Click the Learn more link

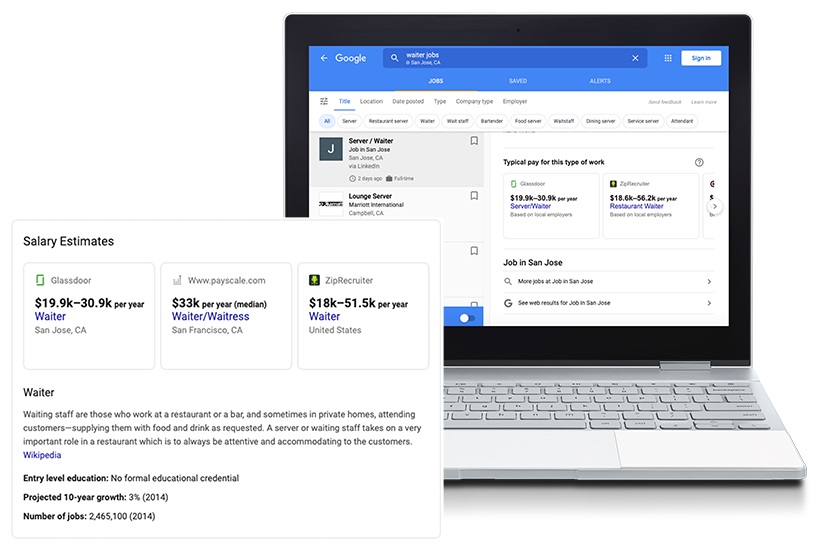click(704, 102)
